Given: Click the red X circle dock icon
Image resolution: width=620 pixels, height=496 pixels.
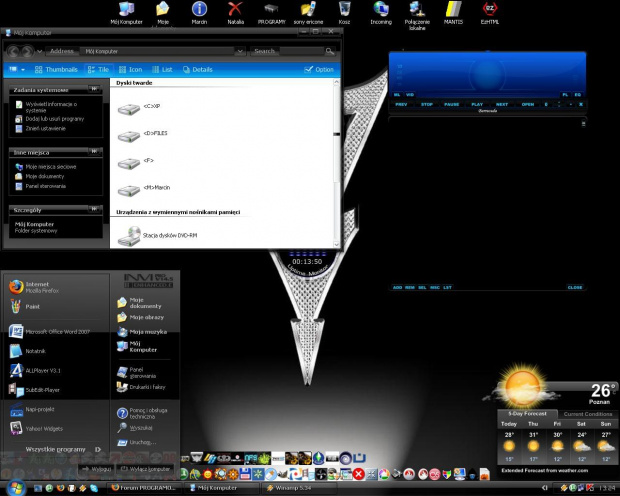Looking at the screenshot, I should tap(359, 474).
